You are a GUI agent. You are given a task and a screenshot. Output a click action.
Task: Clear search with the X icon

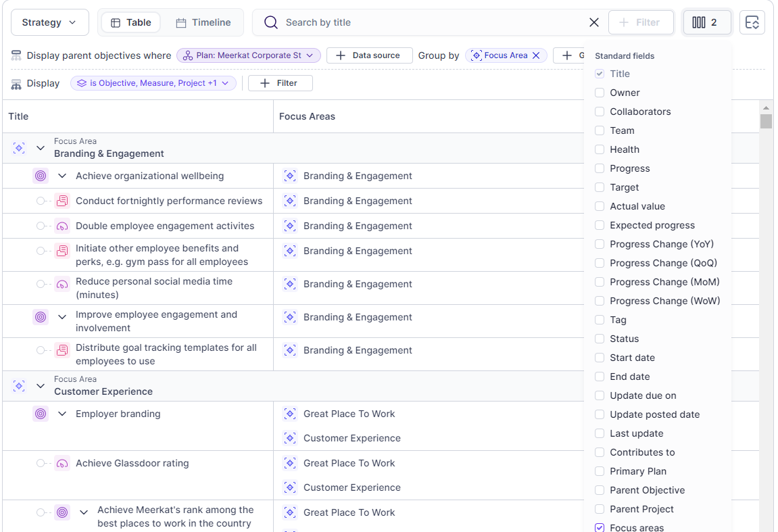(x=594, y=22)
